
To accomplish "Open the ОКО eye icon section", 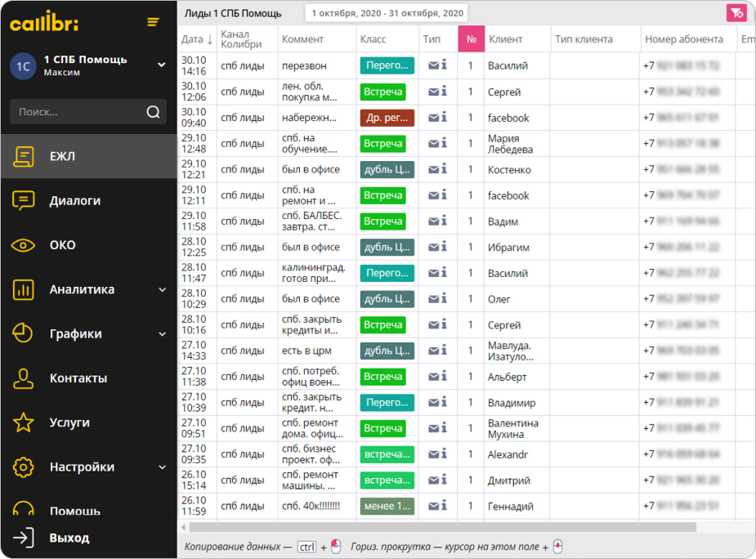I will [x=24, y=245].
